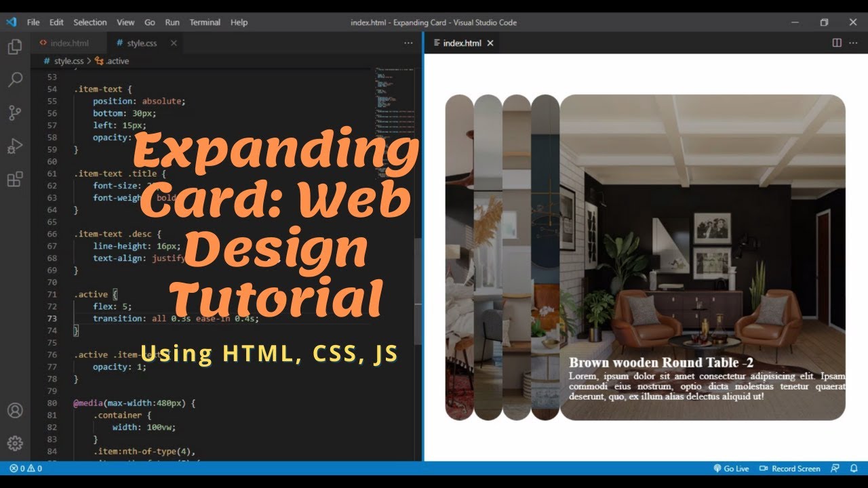Open the View menu
Screen dimensions: 868x488
(x=125, y=22)
